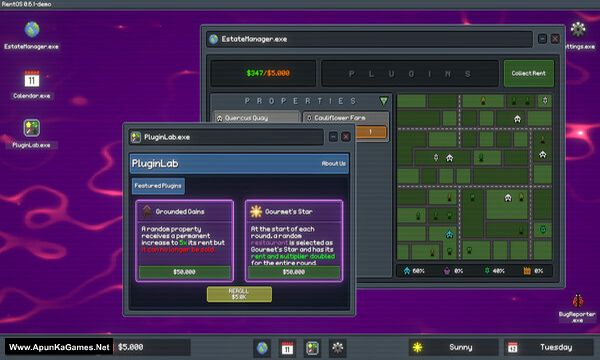Click the settings gear in the taskbar
Image resolution: width=600 pixels, height=360 pixels.
(337, 348)
